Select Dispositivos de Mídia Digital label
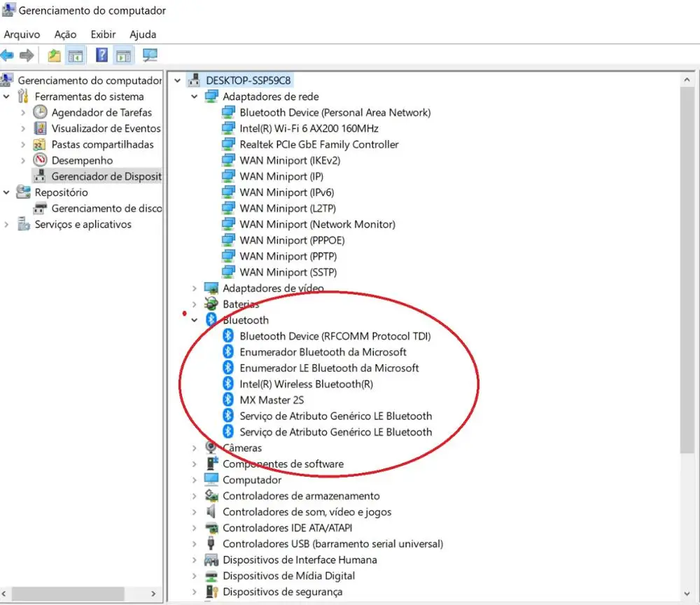Image resolution: width=700 pixels, height=605 pixels. (288, 576)
